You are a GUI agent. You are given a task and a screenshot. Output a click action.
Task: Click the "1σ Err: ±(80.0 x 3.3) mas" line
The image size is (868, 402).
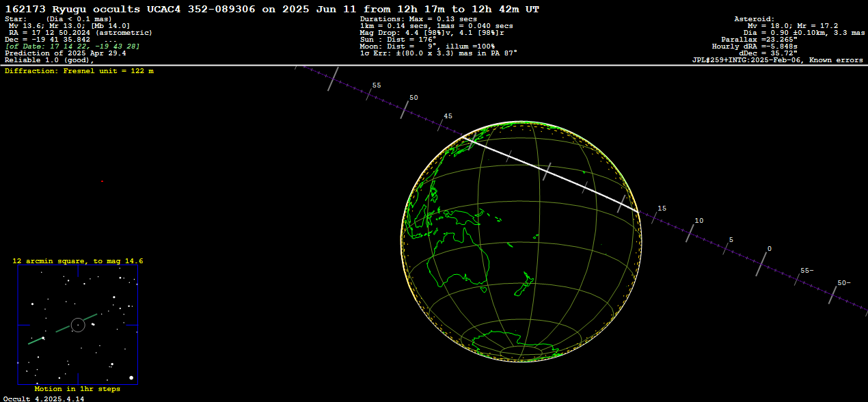coord(439,53)
